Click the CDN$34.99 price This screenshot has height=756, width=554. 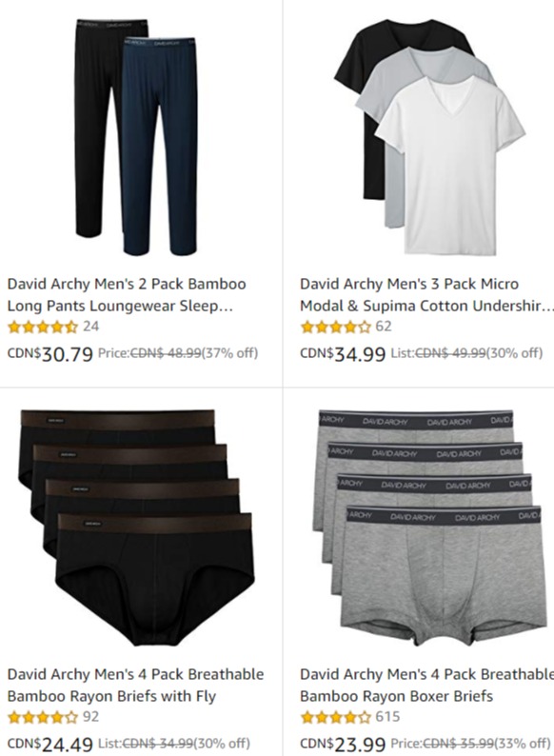coord(343,354)
